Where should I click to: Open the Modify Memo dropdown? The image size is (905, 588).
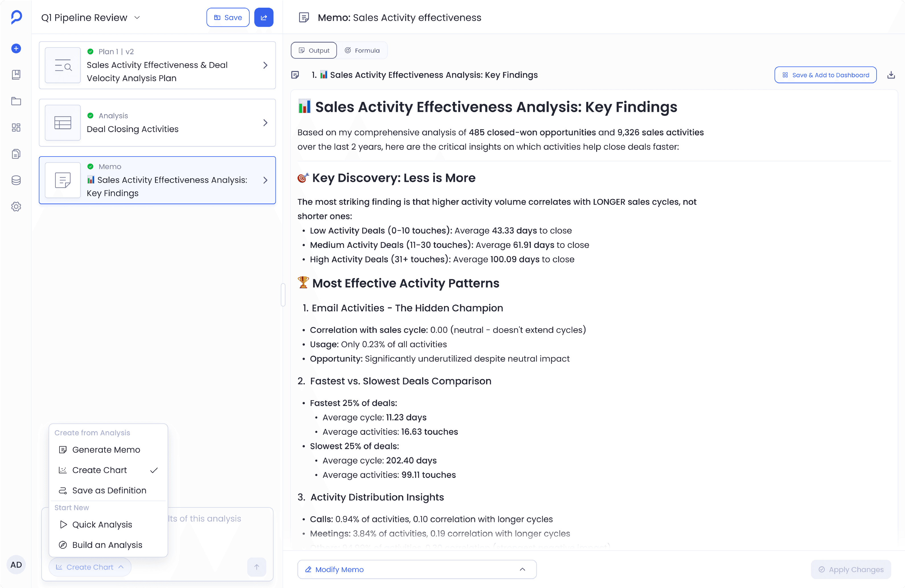click(417, 569)
